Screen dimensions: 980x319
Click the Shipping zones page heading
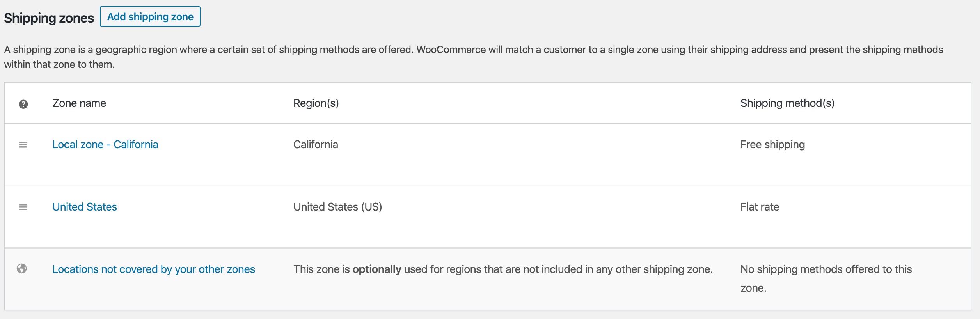[x=49, y=18]
